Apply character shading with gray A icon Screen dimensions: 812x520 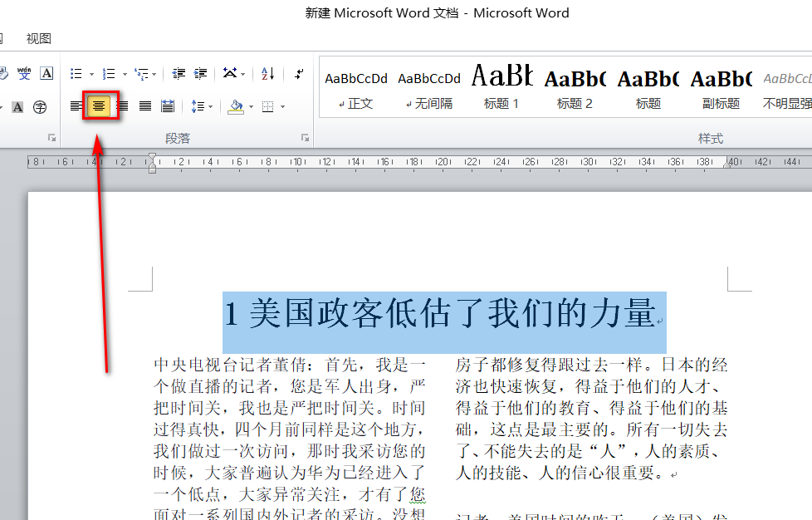pyautogui.click(x=18, y=107)
